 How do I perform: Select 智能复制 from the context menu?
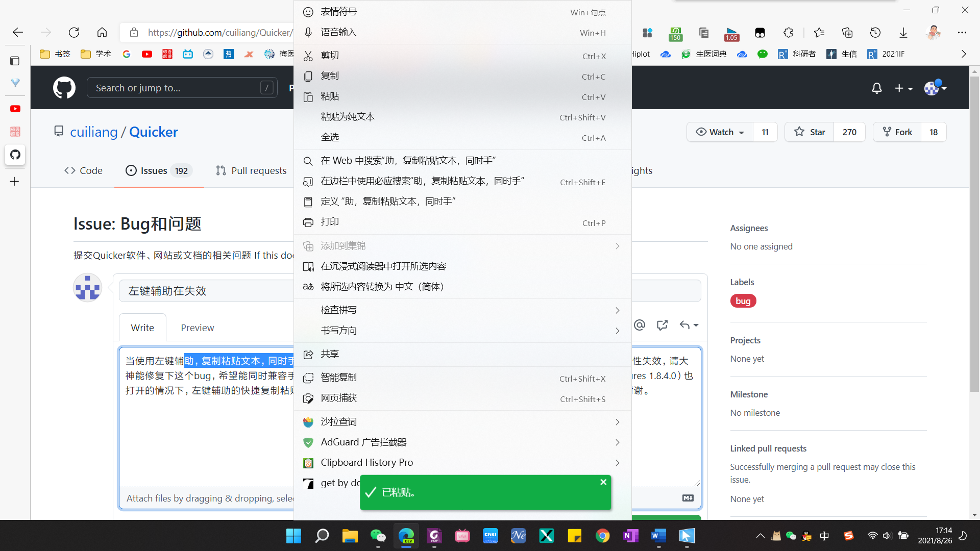pyautogui.click(x=462, y=378)
